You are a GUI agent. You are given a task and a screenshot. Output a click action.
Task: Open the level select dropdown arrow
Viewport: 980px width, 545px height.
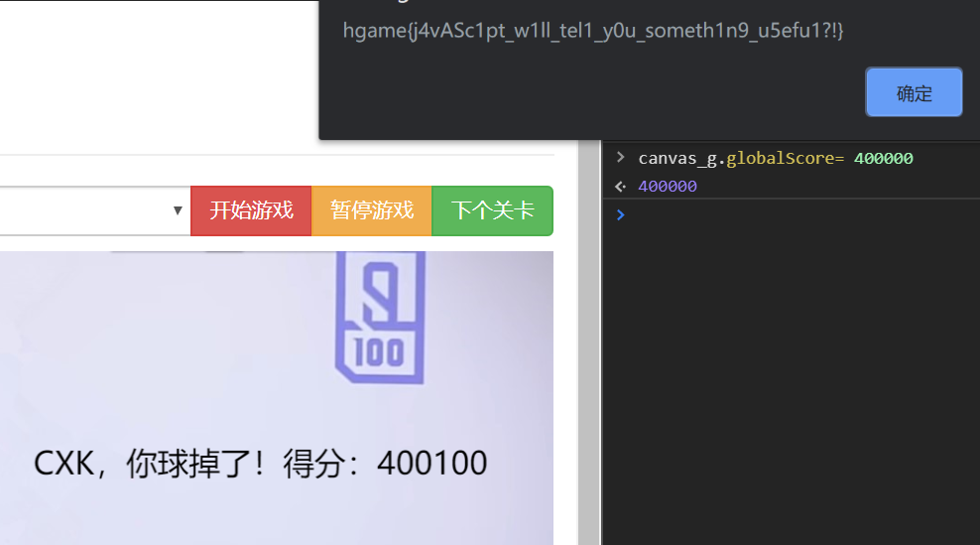(x=178, y=210)
